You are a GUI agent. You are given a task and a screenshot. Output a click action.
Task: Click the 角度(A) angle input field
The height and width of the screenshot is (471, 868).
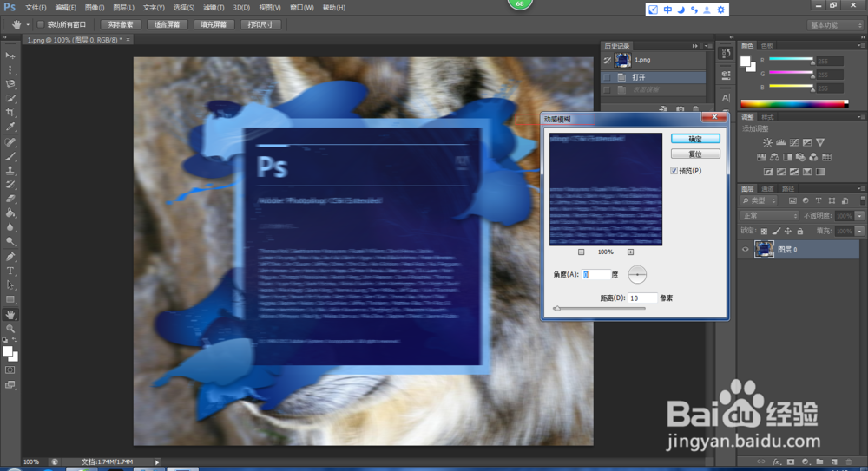pos(595,274)
